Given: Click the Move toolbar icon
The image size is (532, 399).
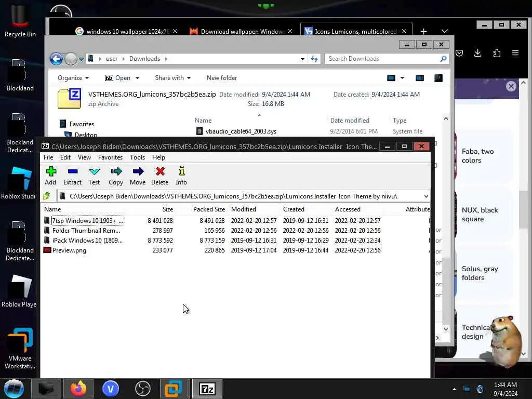Looking at the screenshot, I should click(138, 176).
